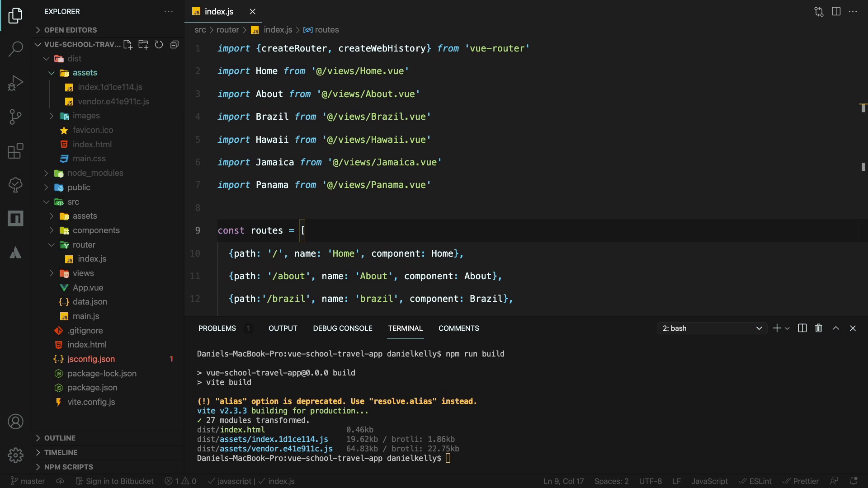The width and height of the screenshot is (868, 488).
Task: Open the Extensions view
Action: click(x=15, y=151)
